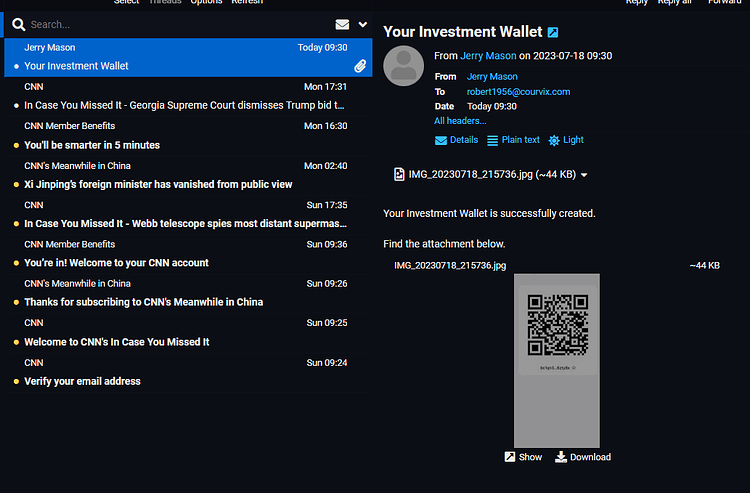Download the attached QR image
The height and width of the screenshot is (493, 750).
point(583,457)
